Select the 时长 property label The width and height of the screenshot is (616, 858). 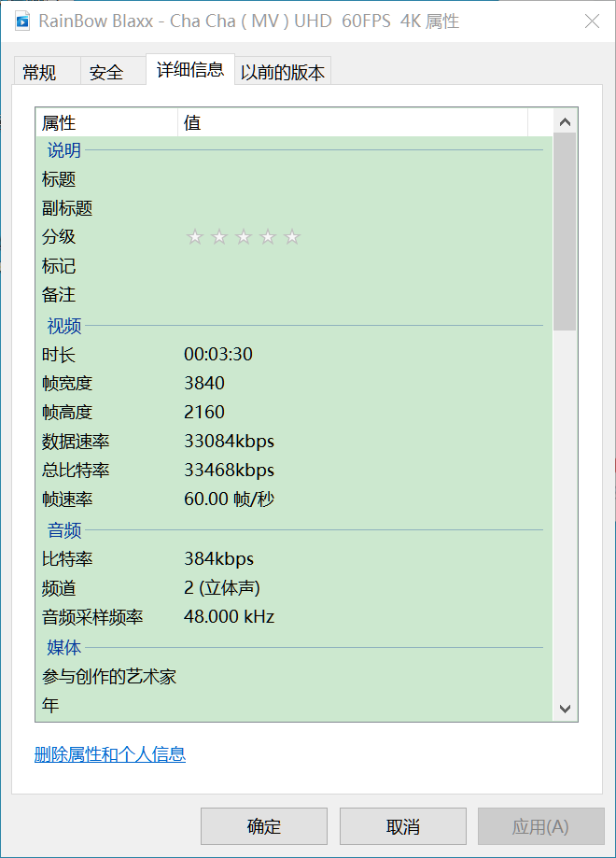(x=59, y=355)
